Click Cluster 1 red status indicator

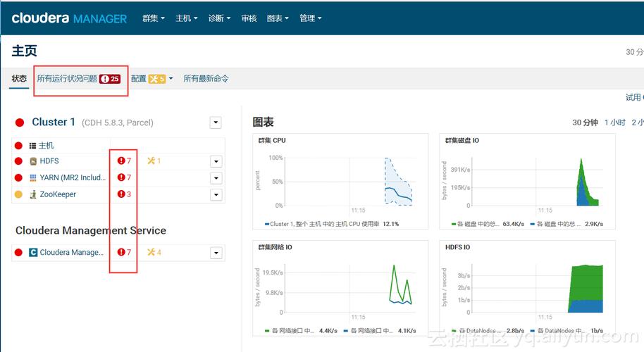pyautogui.click(x=19, y=122)
